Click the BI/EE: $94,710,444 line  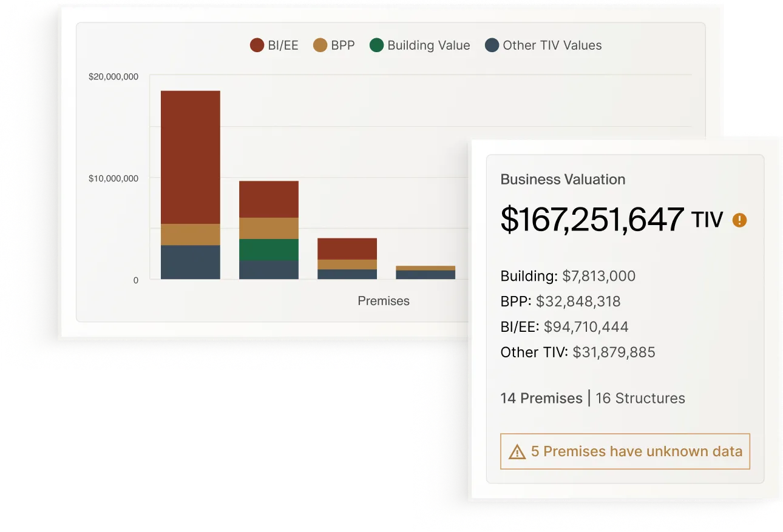(564, 327)
